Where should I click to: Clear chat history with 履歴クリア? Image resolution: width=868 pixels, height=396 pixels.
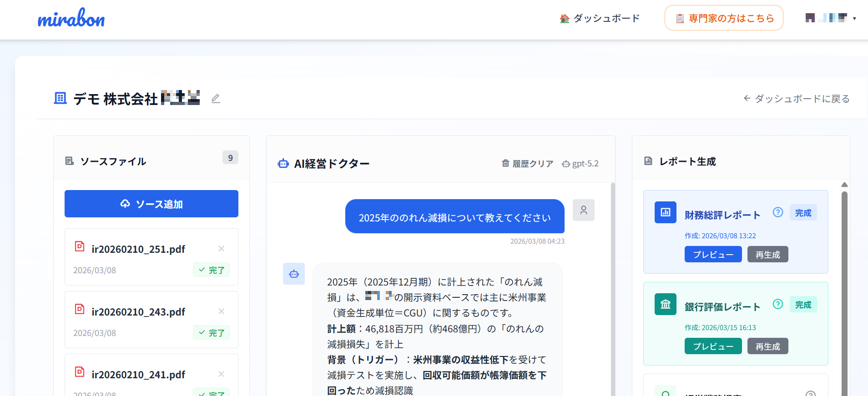coord(528,164)
